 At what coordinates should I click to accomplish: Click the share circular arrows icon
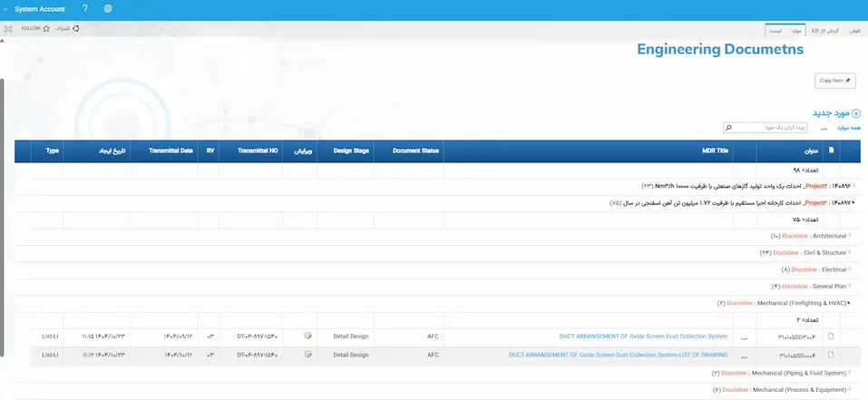click(76, 28)
